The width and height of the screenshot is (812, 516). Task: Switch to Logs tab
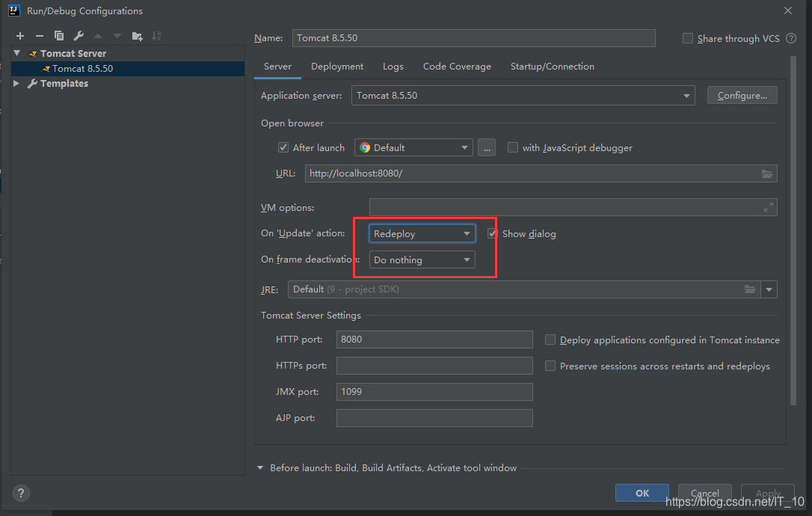(x=393, y=67)
